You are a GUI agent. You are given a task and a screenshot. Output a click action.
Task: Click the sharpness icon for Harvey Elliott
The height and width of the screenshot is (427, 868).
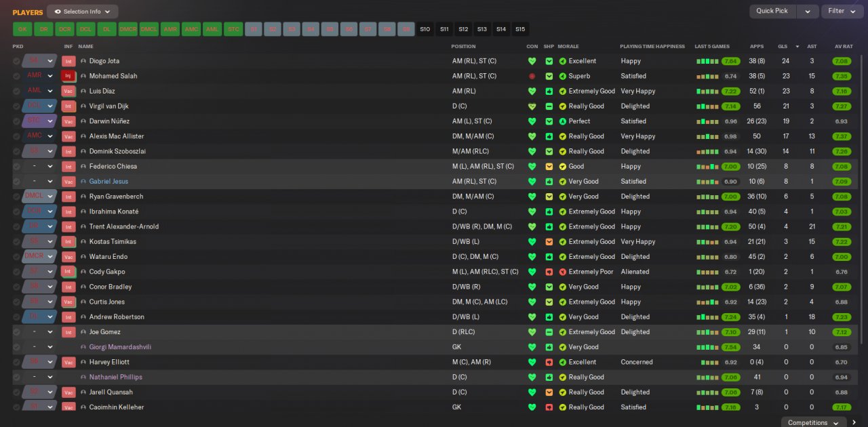549,362
